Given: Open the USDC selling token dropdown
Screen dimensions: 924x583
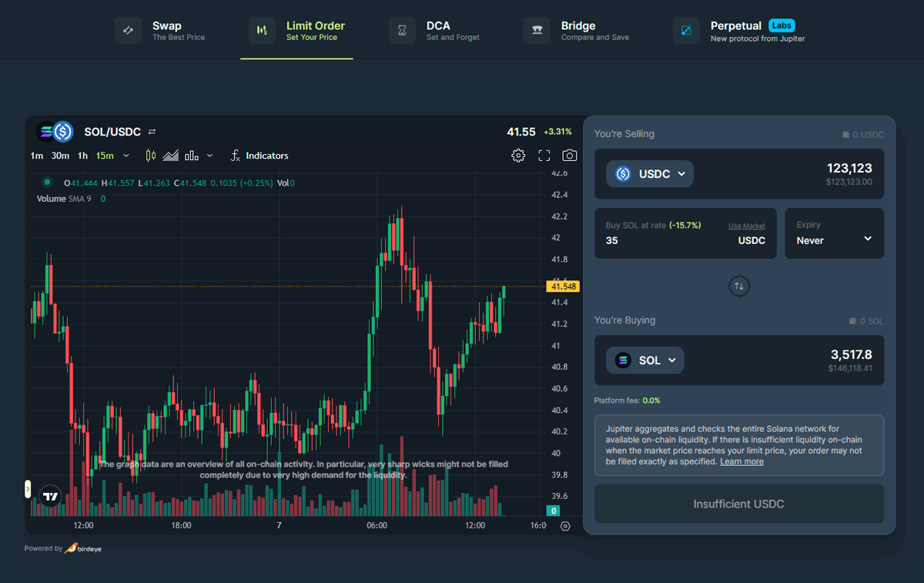Looking at the screenshot, I should (x=650, y=174).
